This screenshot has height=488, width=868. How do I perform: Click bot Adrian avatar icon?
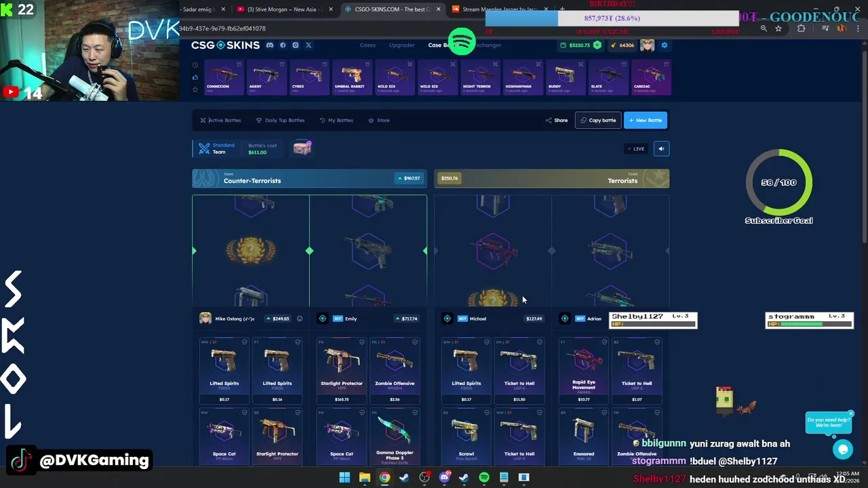click(x=565, y=319)
